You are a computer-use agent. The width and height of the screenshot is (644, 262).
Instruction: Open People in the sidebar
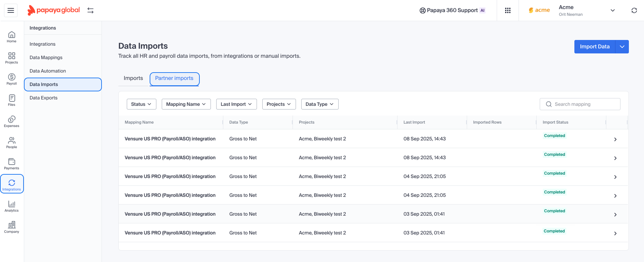point(12,143)
